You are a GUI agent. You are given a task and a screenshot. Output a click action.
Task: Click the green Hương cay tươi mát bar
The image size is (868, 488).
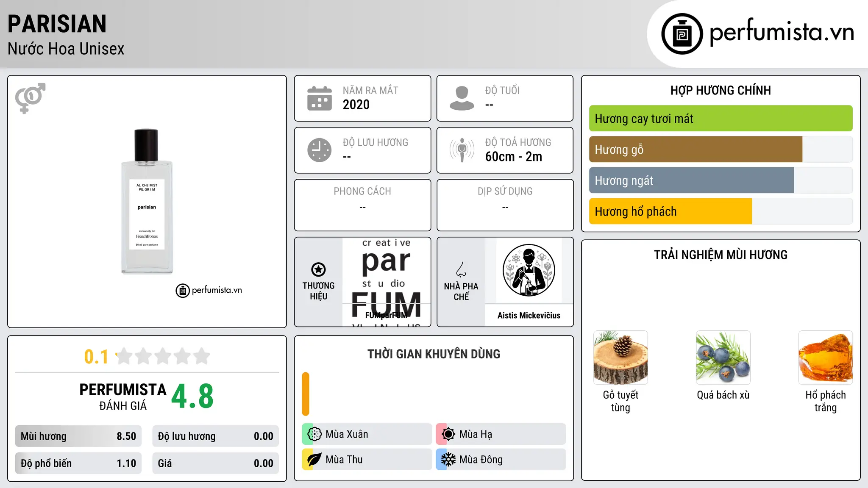[721, 119]
